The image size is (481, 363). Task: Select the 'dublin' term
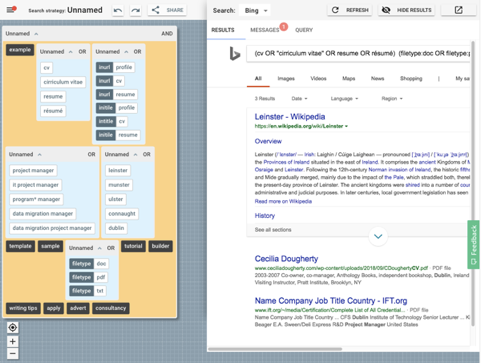pyautogui.click(x=116, y=228)
